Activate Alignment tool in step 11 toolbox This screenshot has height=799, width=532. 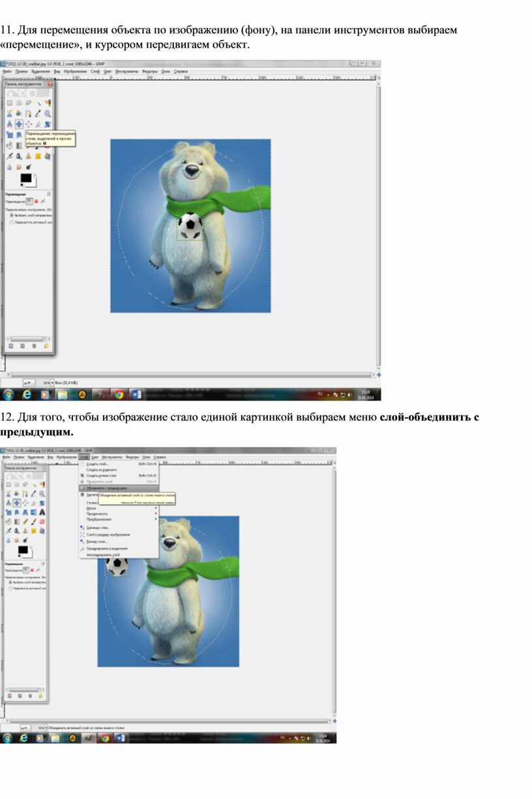(x=28, y=123)
